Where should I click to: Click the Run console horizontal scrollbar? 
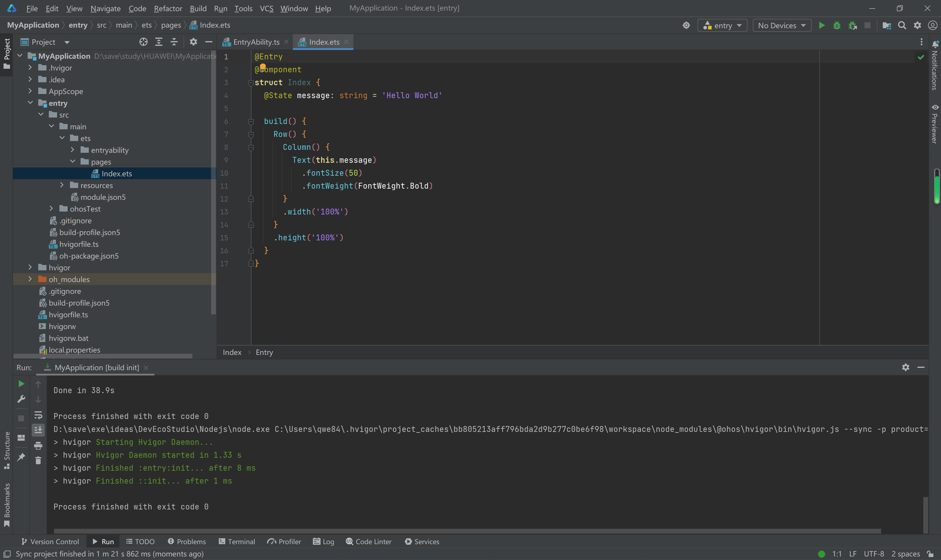click(467, 531)
